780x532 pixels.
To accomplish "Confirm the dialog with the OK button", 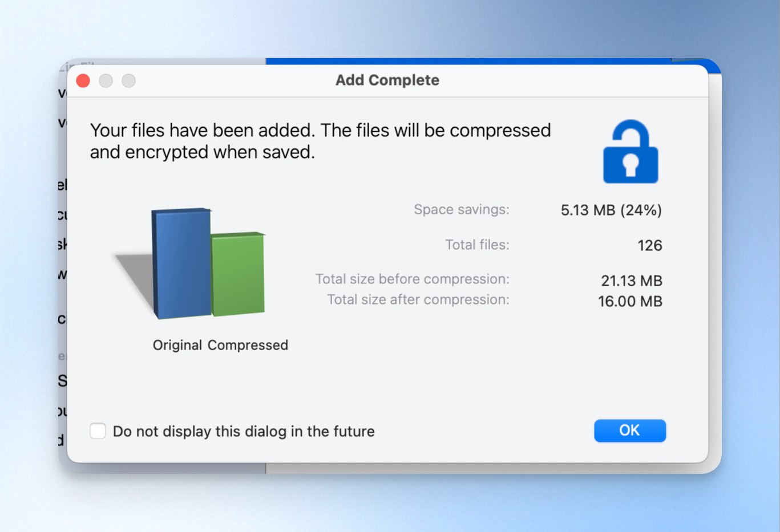I will click(x=630, y=431).
